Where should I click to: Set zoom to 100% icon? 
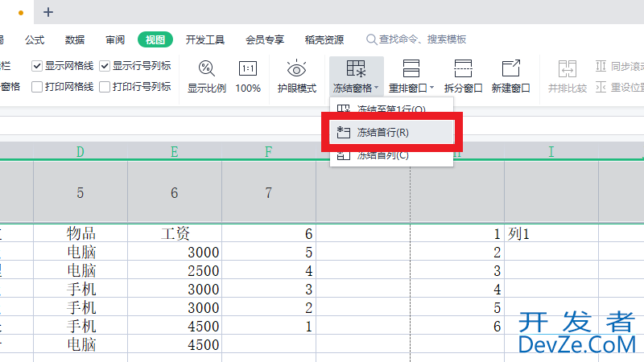[x=248, y=68]
